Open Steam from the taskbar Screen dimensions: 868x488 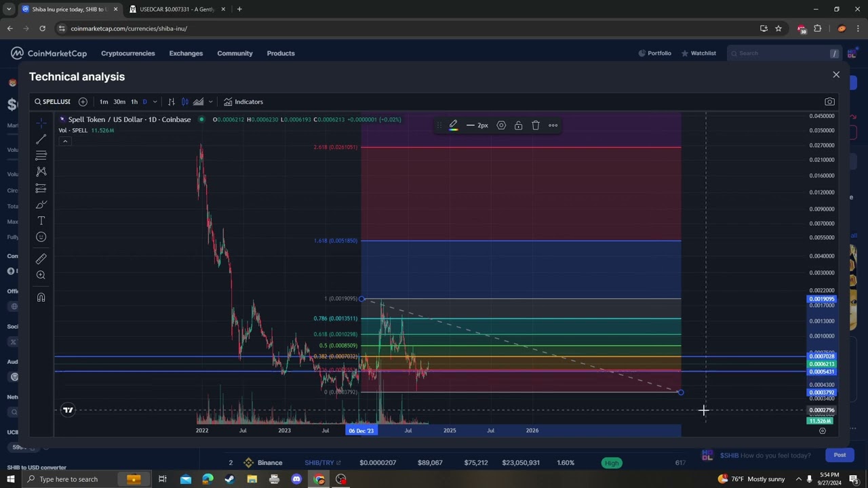point(230,479)
